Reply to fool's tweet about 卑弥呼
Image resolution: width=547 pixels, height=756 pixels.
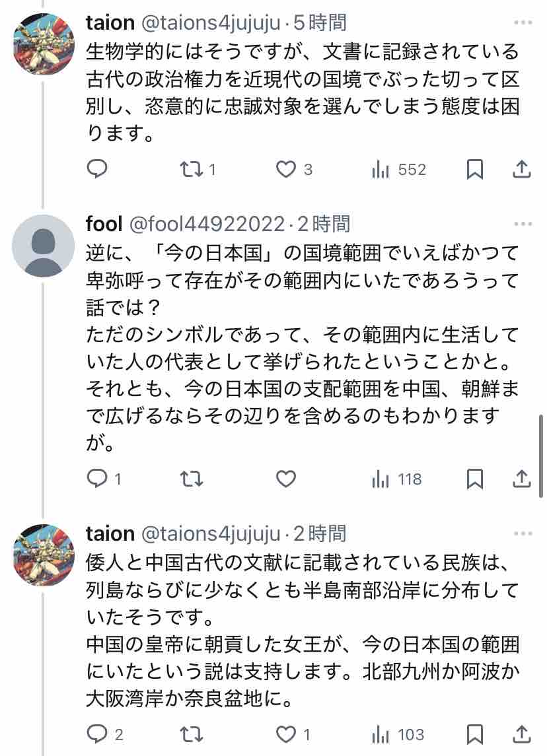(97, 479)
